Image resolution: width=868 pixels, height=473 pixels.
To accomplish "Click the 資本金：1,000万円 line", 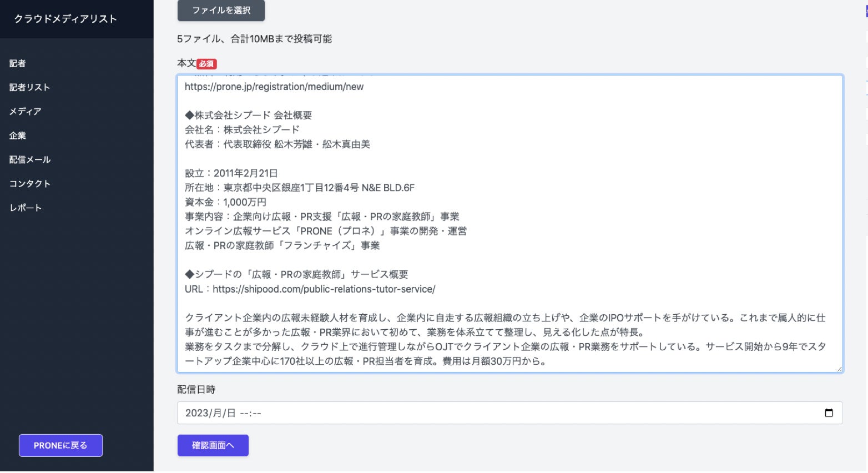I will 226,202.
